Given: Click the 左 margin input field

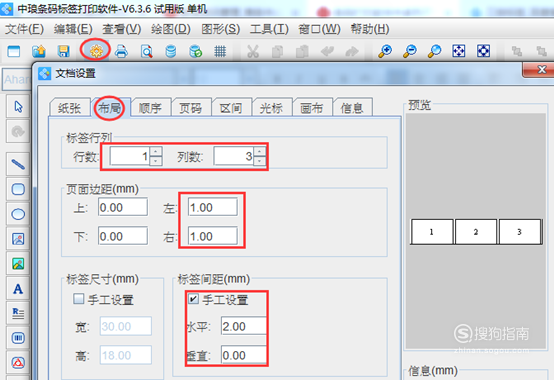Looking at the screenshot, I should click(213, 207).
